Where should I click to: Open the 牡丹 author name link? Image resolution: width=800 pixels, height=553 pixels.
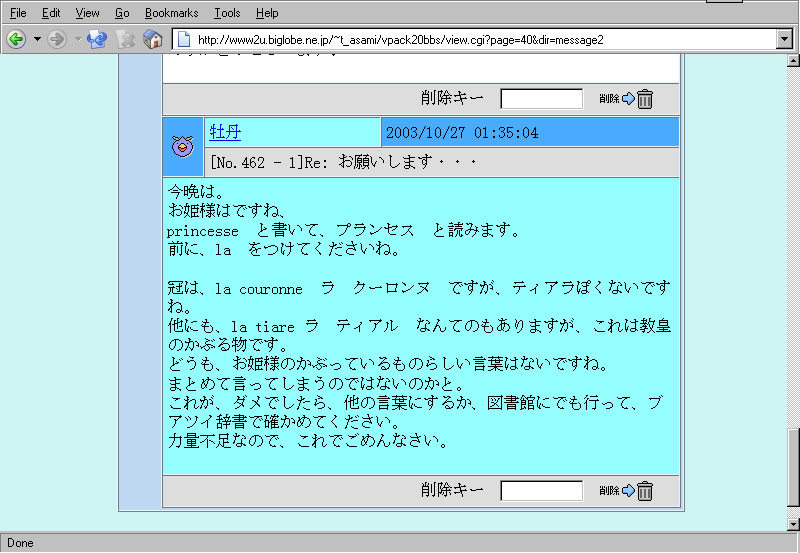pos(225,132)
